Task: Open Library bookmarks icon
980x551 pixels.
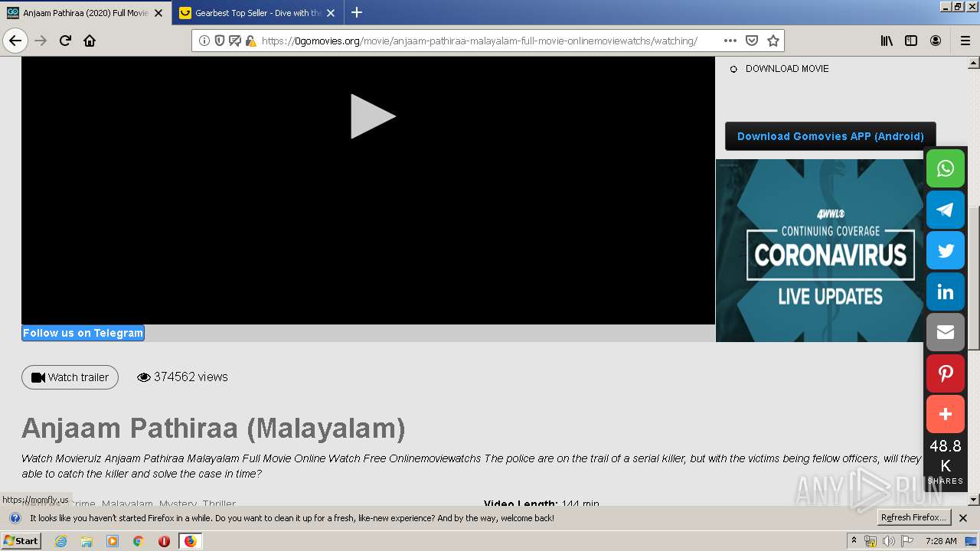Action: [x=887, y=41]
